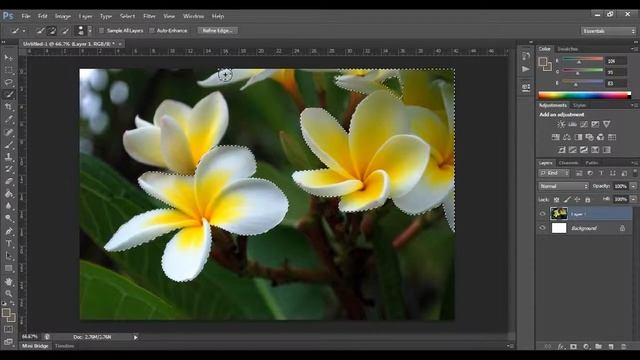Add a Black & White adjustment

pyautogui.click(x=578, y=137)
